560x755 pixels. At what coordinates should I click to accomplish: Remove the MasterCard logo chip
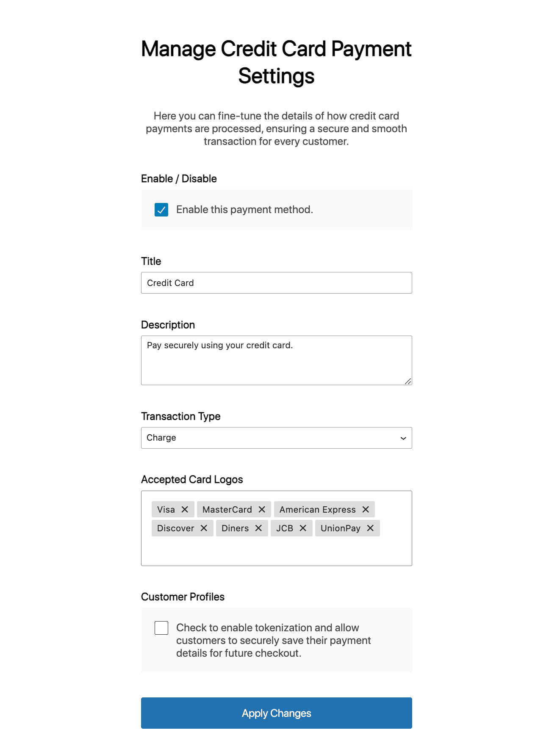(x=261, y=509)
